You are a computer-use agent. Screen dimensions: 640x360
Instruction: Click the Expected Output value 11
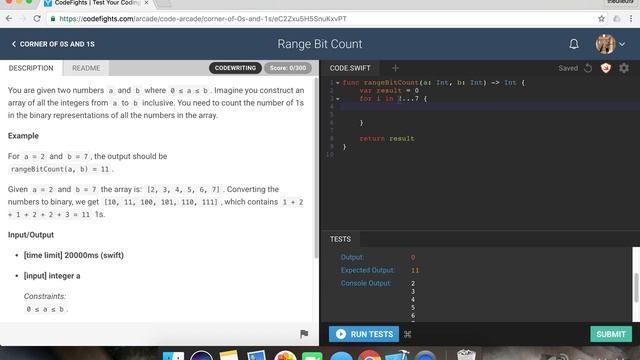click(x=415, y=270)
